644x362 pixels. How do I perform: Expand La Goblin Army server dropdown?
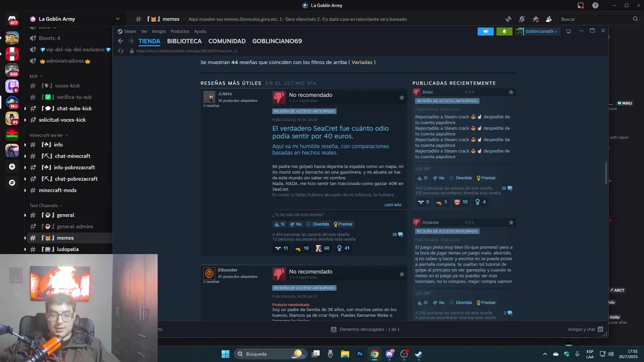pos(118,19)
